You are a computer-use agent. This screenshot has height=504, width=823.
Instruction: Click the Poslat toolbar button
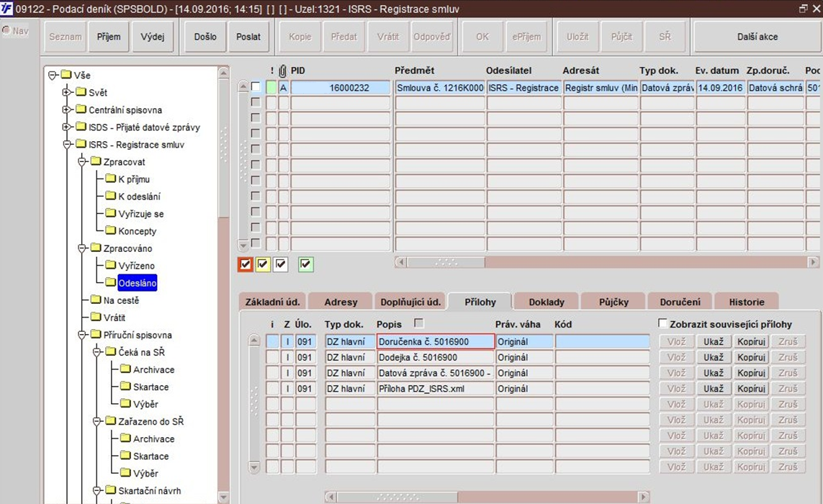(248, 37)
